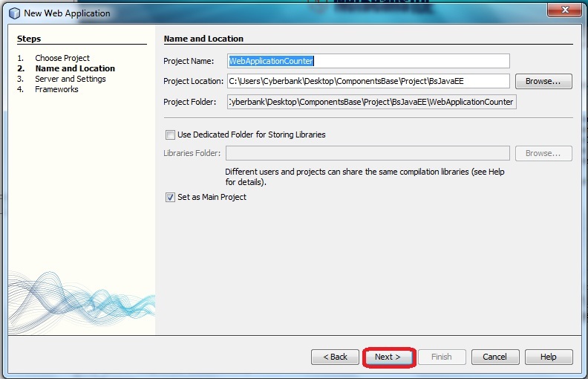Click the Next > button

[x=388, y=357]
